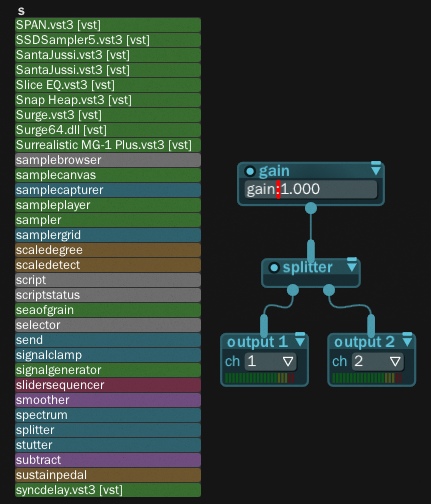431x504 pixels.
Task: Select the slidersequencer entry
Action: click(x=108, y=385)
